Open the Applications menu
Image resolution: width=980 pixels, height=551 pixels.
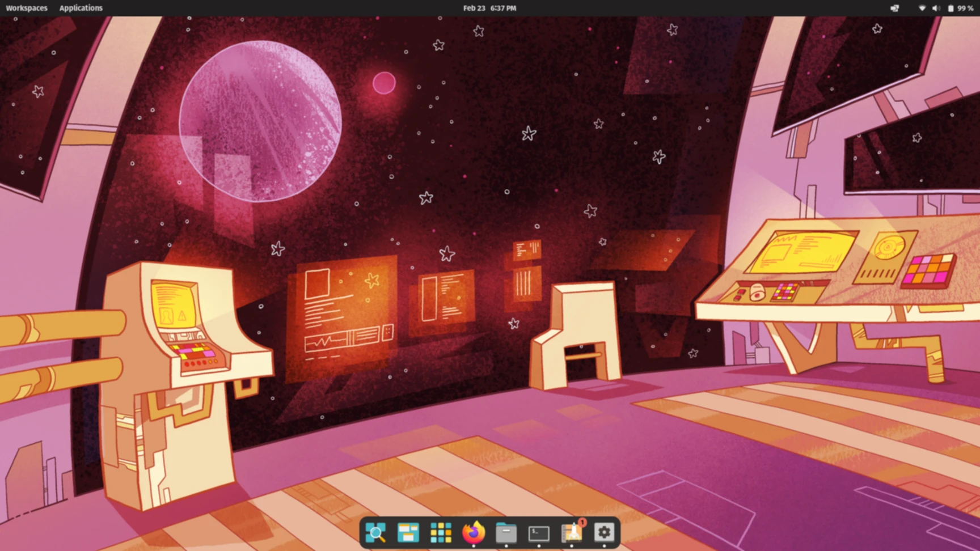click(81, 8)
